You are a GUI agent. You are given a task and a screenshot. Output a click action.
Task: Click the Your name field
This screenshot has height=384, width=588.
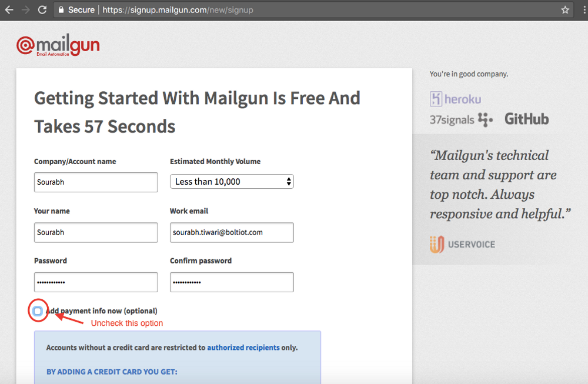96,232
